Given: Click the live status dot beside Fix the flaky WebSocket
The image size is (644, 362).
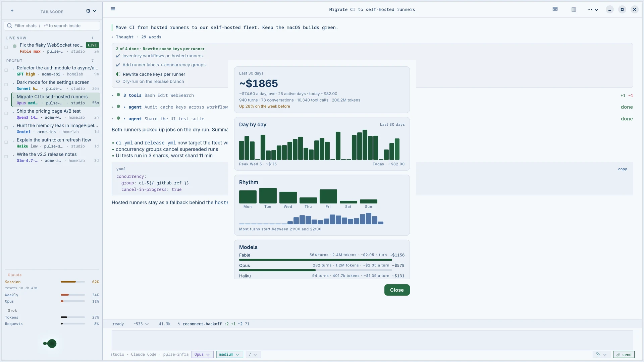Looking at the screenshot, I should 15,46.
